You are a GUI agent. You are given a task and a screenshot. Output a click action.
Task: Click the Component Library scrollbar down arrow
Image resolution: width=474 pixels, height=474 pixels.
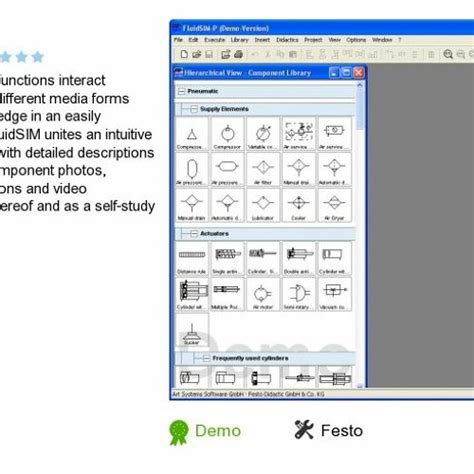coord(360,386)
